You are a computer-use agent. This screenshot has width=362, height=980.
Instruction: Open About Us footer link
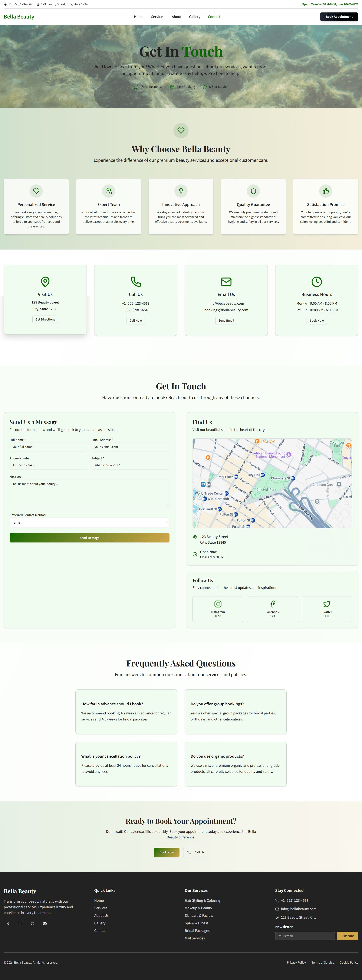(101, 916)
